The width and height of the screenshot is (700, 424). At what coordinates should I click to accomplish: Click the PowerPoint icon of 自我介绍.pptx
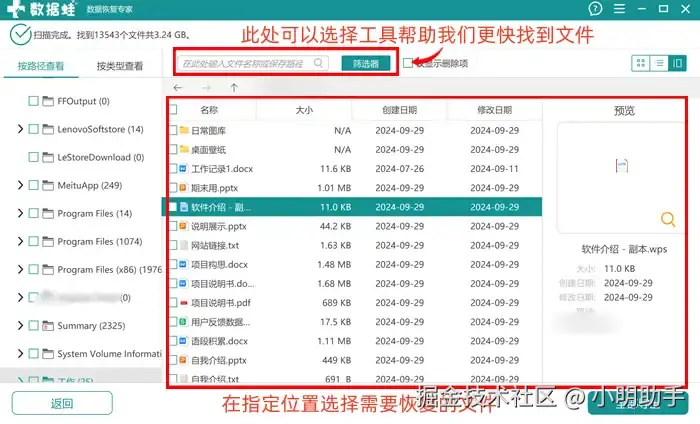click(183, 360)
